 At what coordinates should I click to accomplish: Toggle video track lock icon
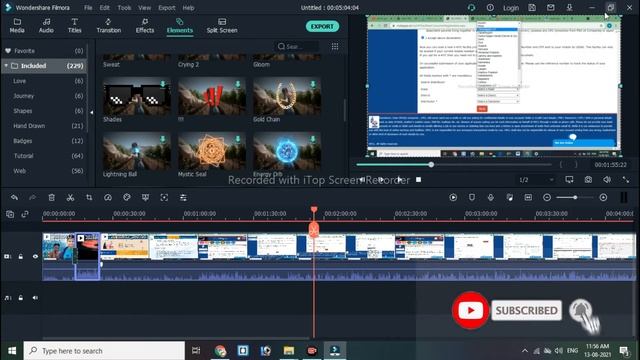(x=20, y=257)
